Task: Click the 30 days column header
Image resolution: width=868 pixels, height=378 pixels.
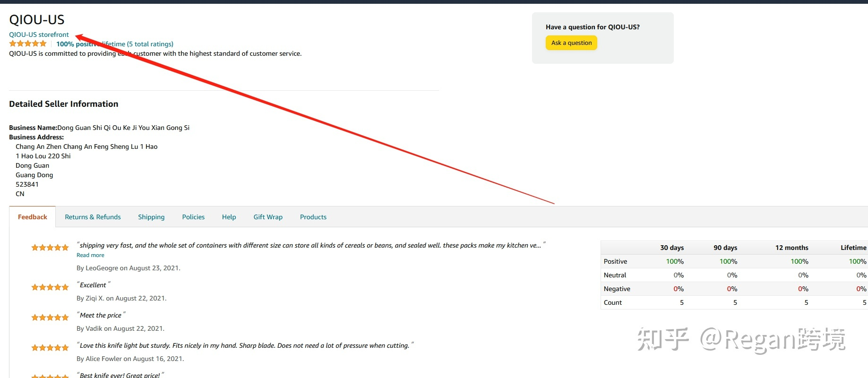Action: click(x=672, y=248)
